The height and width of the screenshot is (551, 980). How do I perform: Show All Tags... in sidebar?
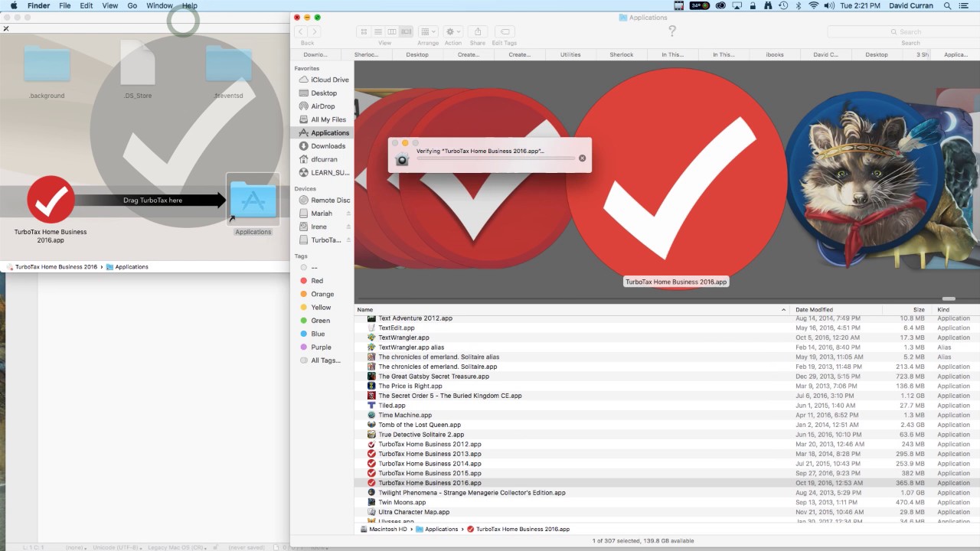pos(322,360)
